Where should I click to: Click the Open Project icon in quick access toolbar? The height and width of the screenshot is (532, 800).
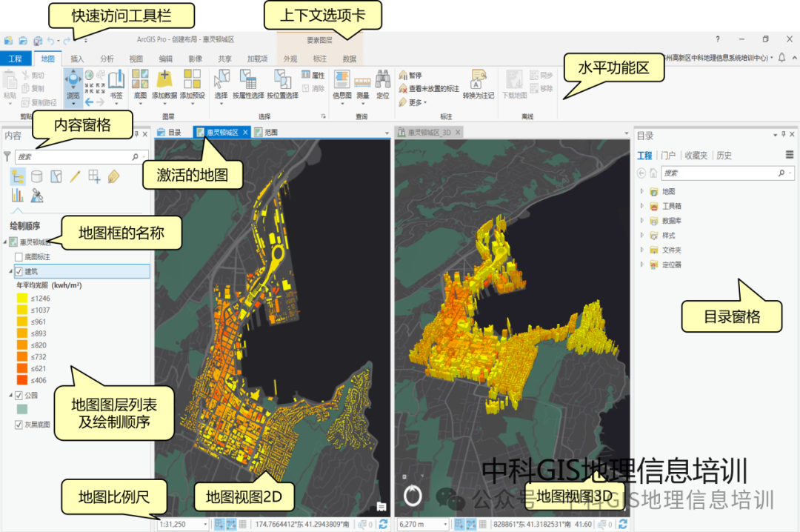23,40
